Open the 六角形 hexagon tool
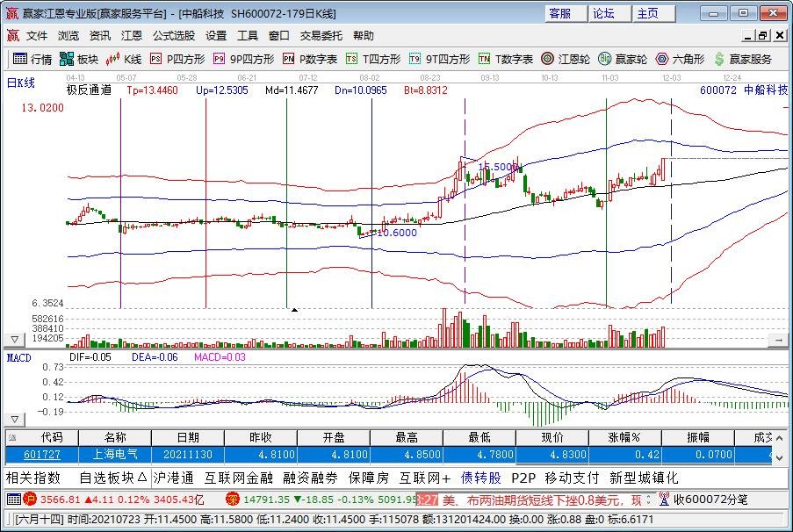The height and width of the screenshot is (532, 793). 680,59
